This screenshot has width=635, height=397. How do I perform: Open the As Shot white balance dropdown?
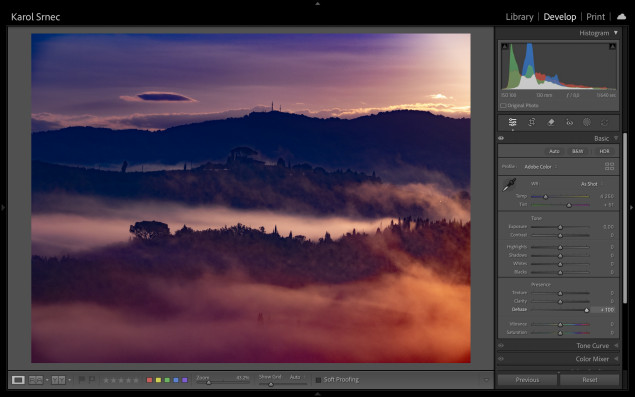point(592,184)
